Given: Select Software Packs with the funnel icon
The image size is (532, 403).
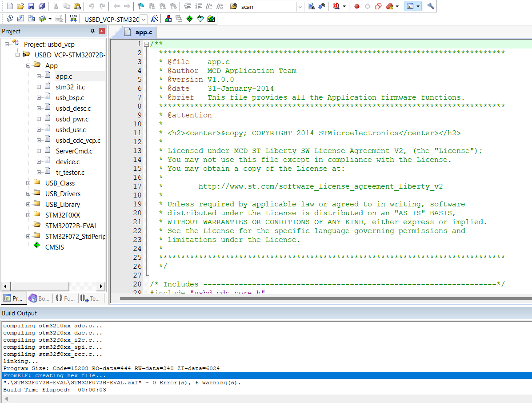Looking at the screenshot, I should click(x=200, y=19).
